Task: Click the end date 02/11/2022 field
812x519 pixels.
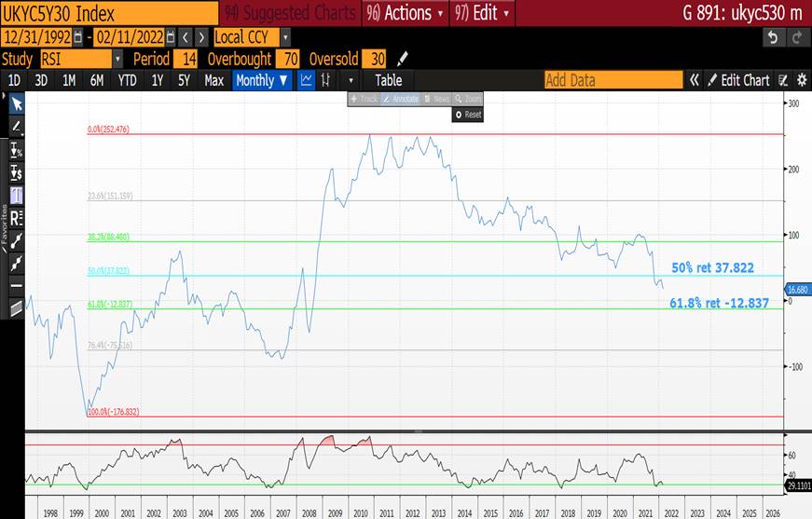Action: pyautogui.click(x=130, y=37)
